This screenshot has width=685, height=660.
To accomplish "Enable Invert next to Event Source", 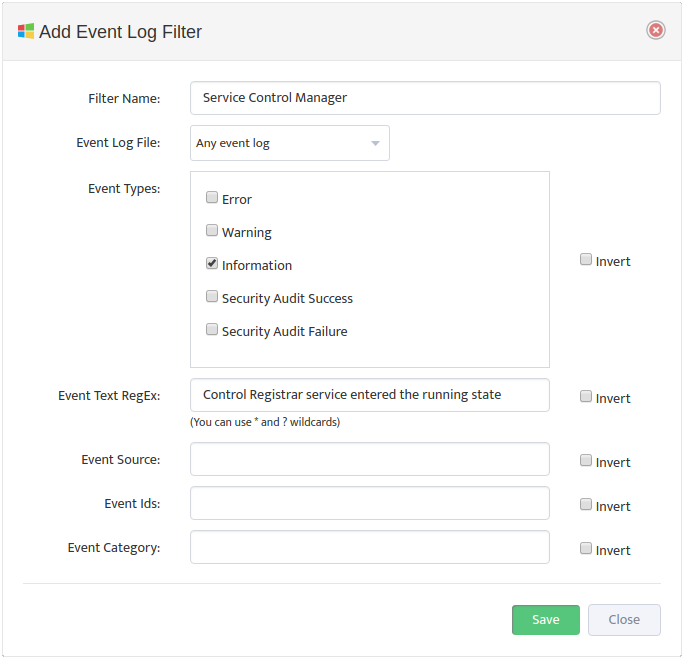I will pos(585,460).
